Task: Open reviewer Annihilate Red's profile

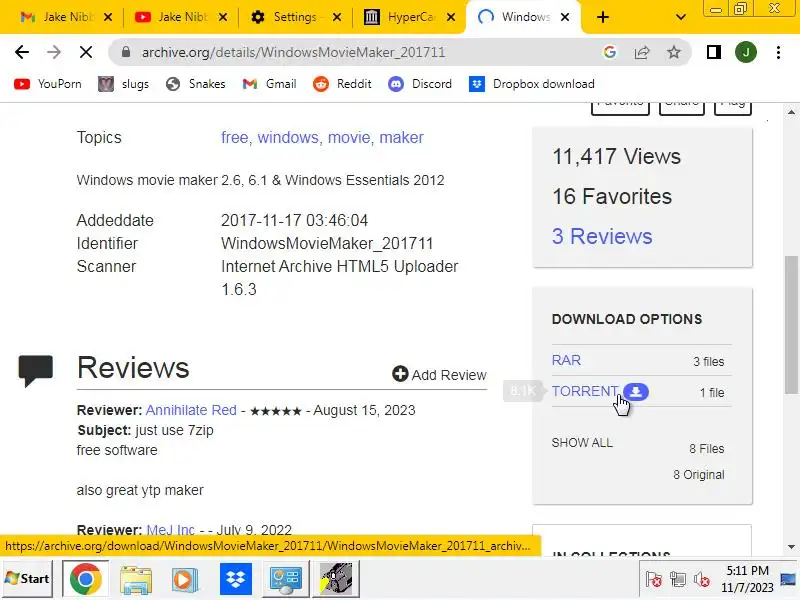Action: point(191,410)
